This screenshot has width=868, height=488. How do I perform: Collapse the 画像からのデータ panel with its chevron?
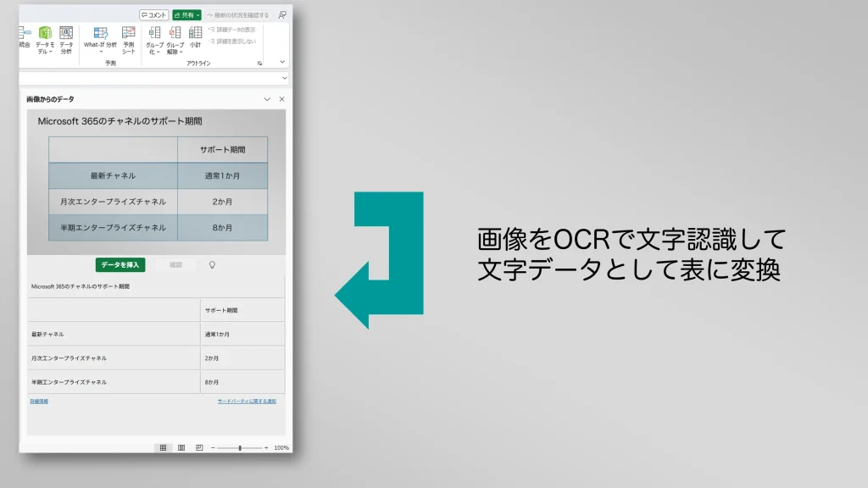click(x=268, y=98)
